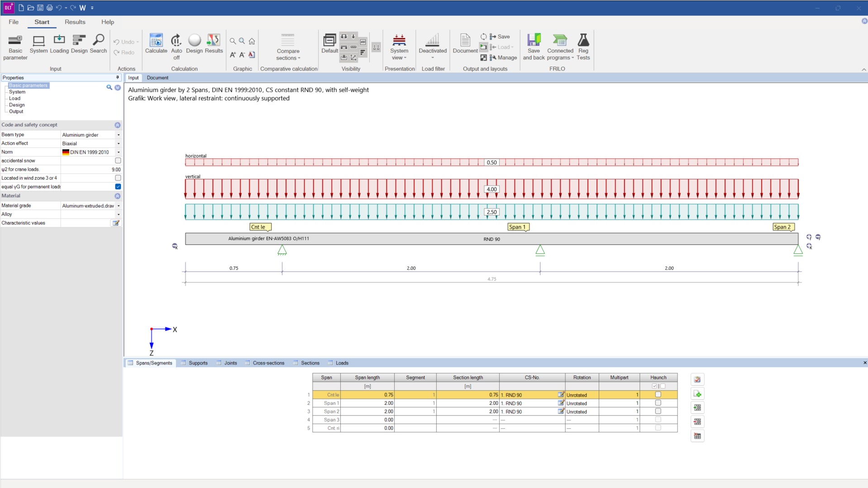Click the save disk icon in title bar
Screen dimensions: 868x488
point(40,8)
